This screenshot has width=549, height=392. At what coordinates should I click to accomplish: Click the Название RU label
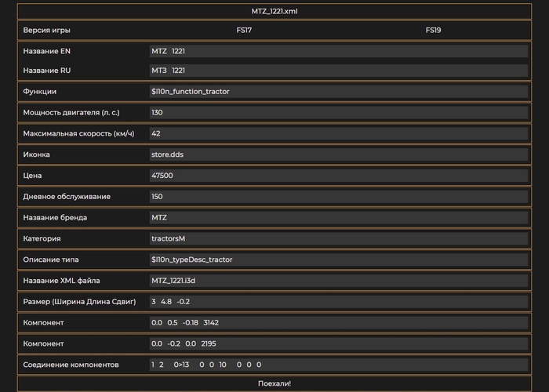click(46, 71)
